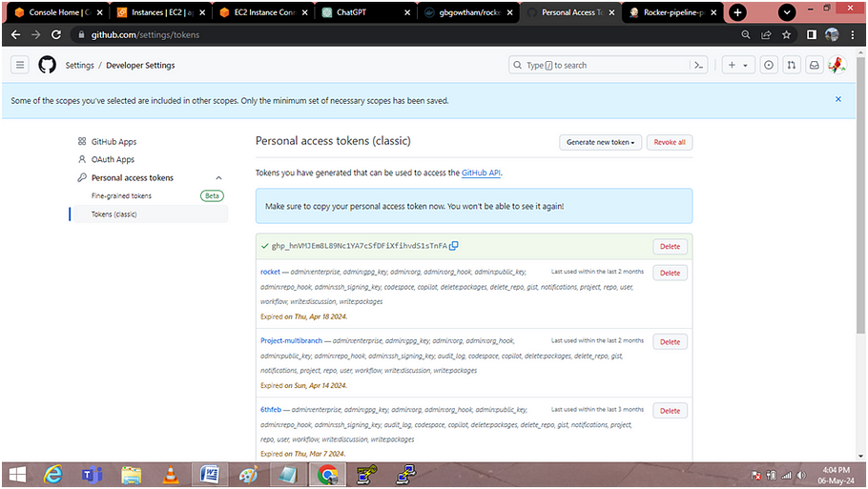Switch to Microsoft Word in the taskbar
Image resolution: width=868 pixels, height=489 pixels.
(209, 475)
